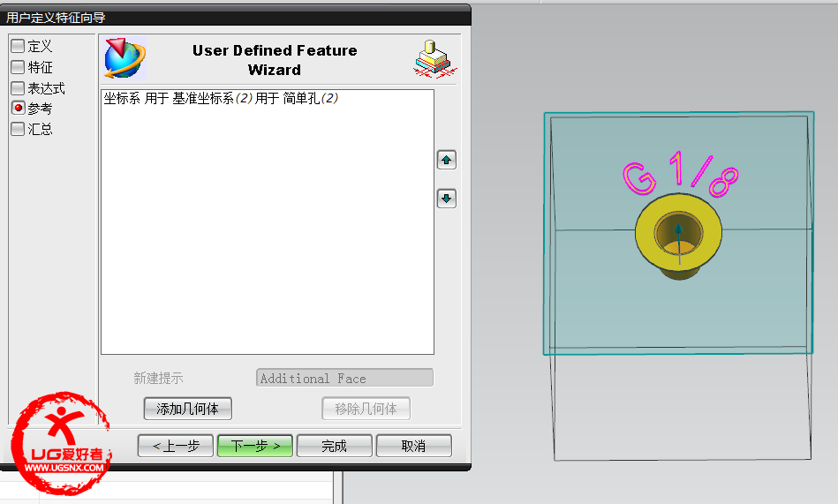Move selected reference down with arrow icon
This screenshot has height=504, width=838.
pyautogui.click(x=446, y=199)
